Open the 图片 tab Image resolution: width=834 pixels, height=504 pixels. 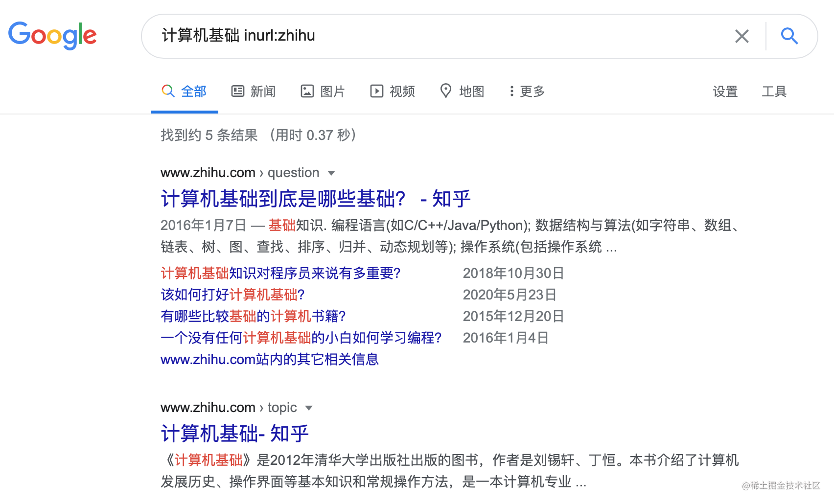click(323, 92)
